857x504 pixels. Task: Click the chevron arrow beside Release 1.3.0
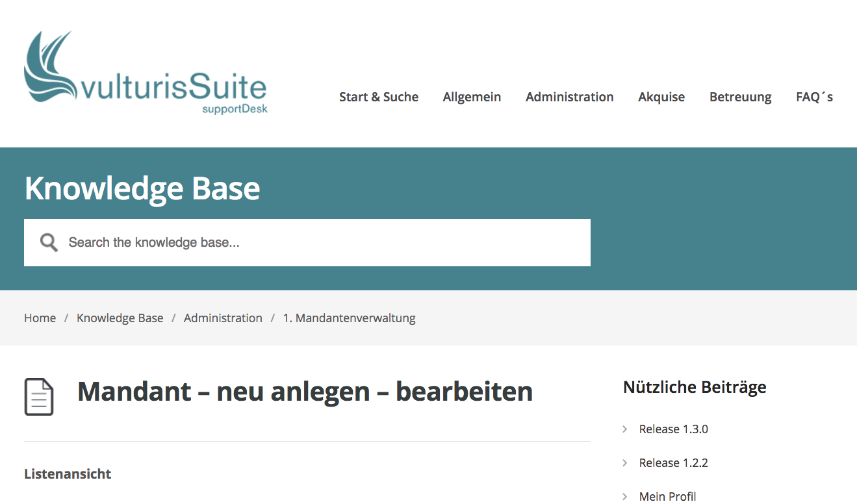[625, 429]
